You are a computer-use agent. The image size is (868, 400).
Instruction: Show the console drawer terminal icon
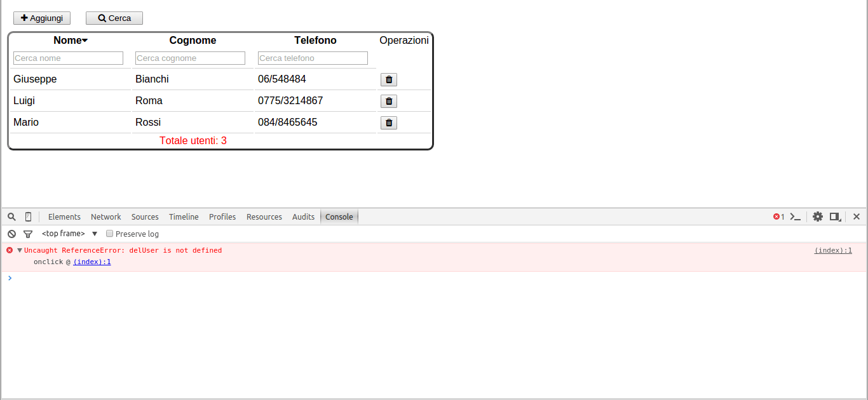[796, 217]
